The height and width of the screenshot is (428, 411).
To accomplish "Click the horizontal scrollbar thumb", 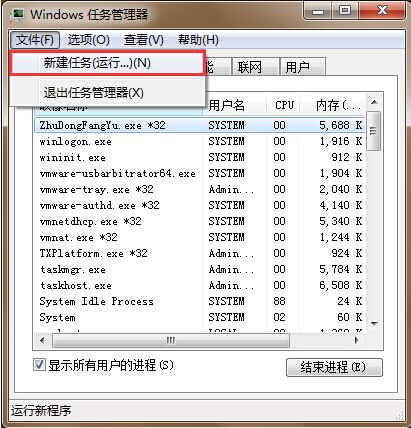I will tap(171, 340).
